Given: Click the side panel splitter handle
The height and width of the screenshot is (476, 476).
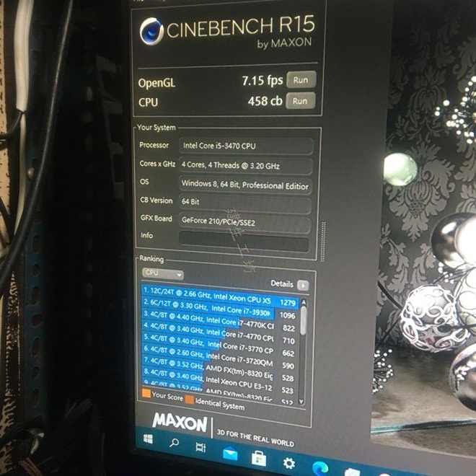Looking at the screenshot, I should 323,242.
